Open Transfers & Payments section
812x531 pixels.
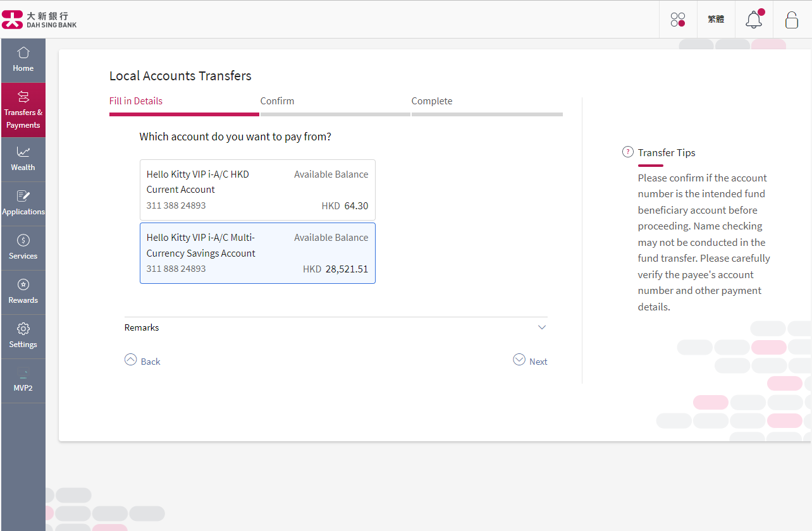pos(23,110)
